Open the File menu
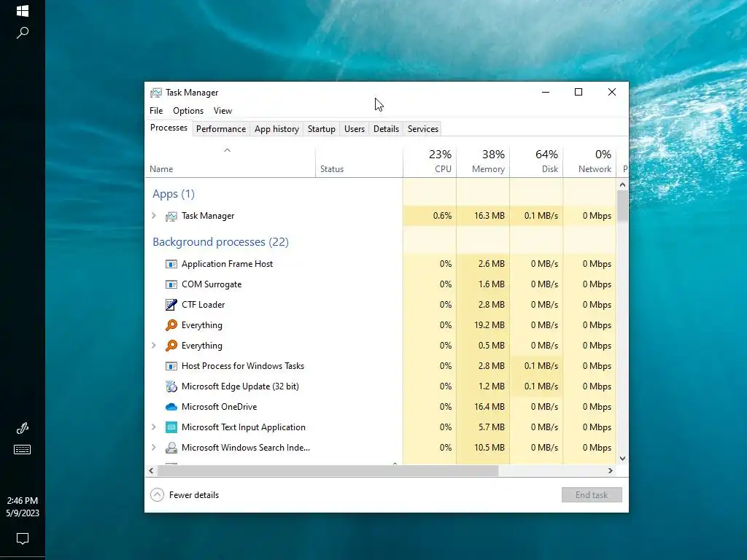The width and height of the screenshot is (747, 560). 156,111
